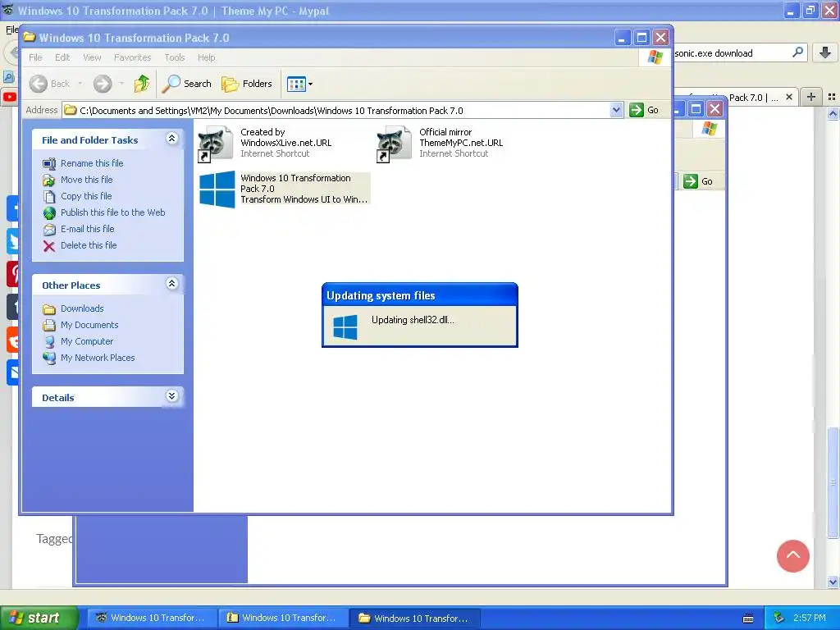Click the Back navigation button
The width and height of the screenshot is (840, 630).
50,84
